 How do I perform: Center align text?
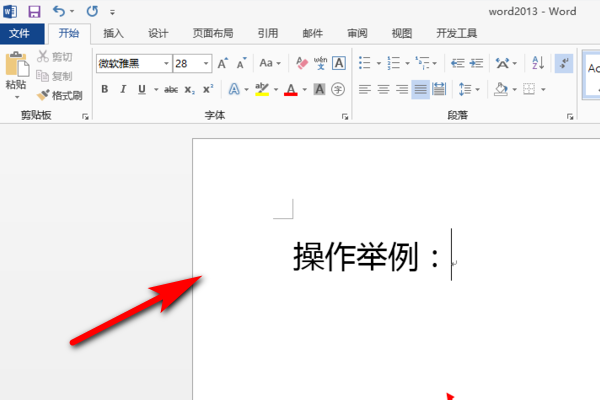[383, 90]
